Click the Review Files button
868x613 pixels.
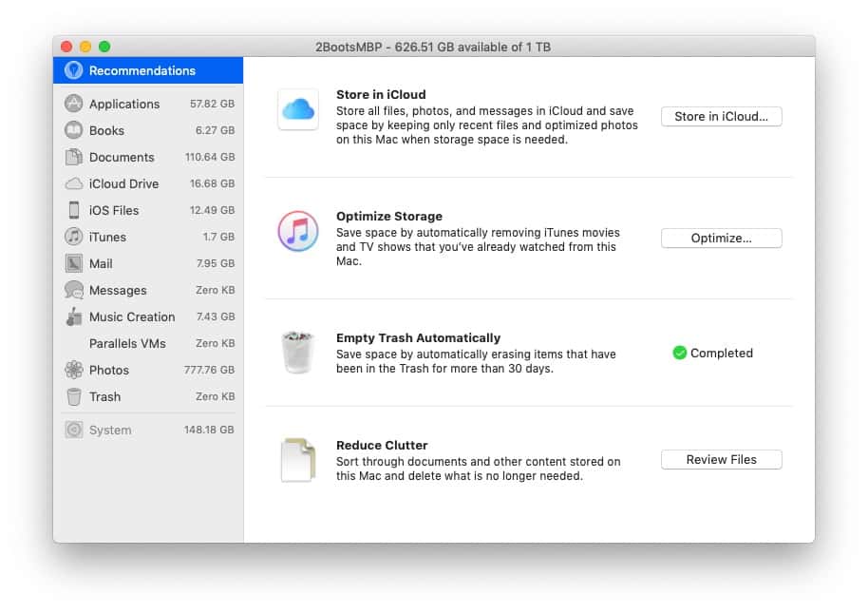[721, 459]
